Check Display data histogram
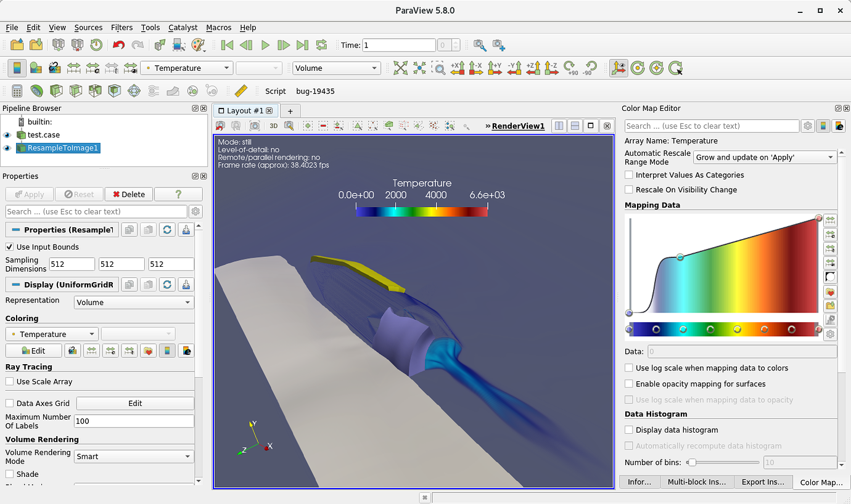 (629, 430)
